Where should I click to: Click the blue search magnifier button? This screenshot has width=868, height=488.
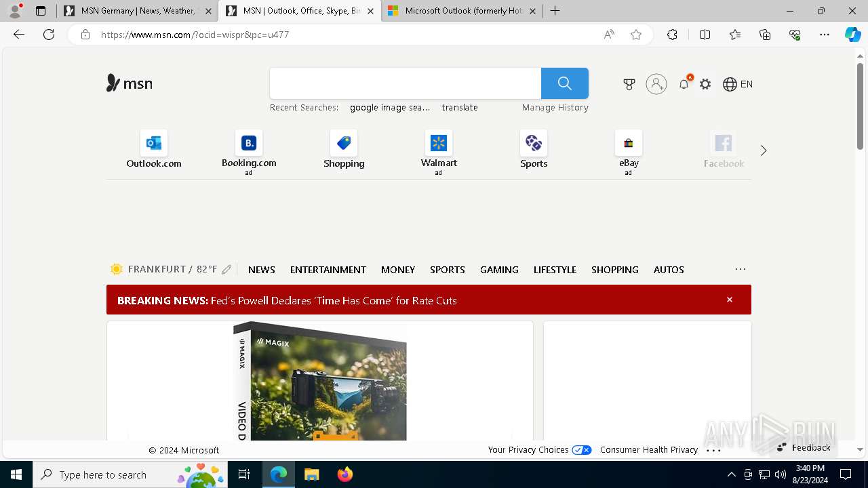pyautogui.click(x=565, y=83)
